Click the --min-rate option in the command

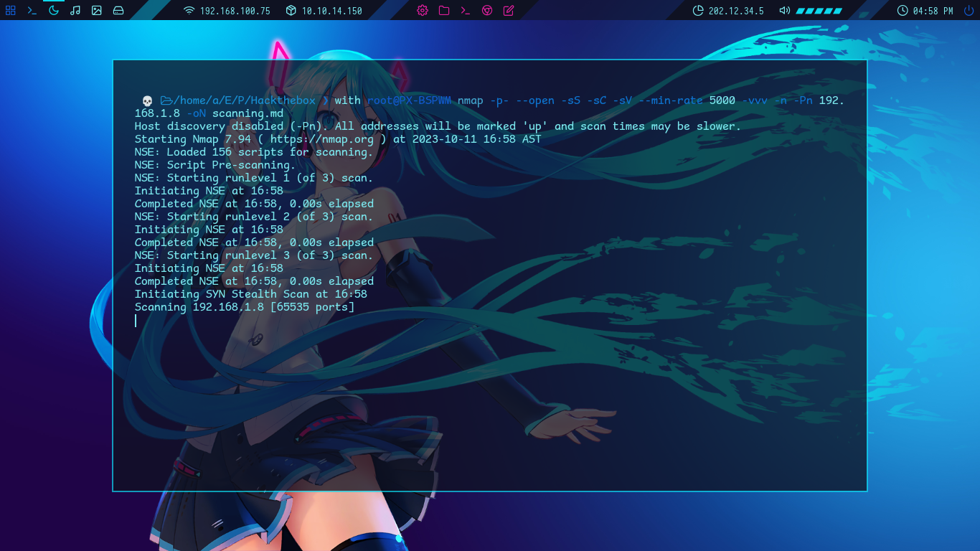(671, 100)
